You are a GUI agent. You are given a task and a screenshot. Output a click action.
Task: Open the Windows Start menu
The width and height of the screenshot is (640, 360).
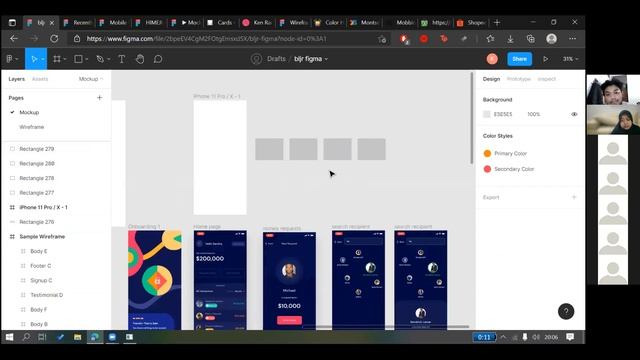[9, 337]
